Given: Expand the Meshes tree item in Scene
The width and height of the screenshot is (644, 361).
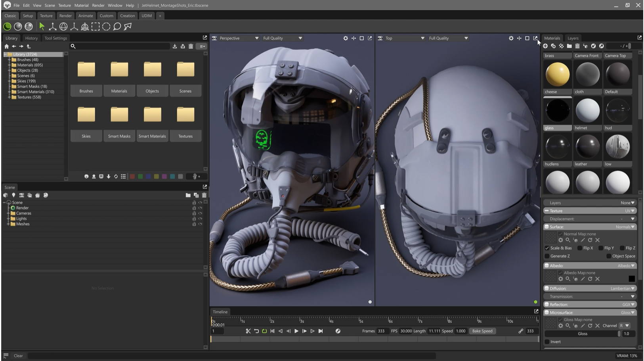Looking at the screenshot, I should pyautogui.click(x=8, y=224).
